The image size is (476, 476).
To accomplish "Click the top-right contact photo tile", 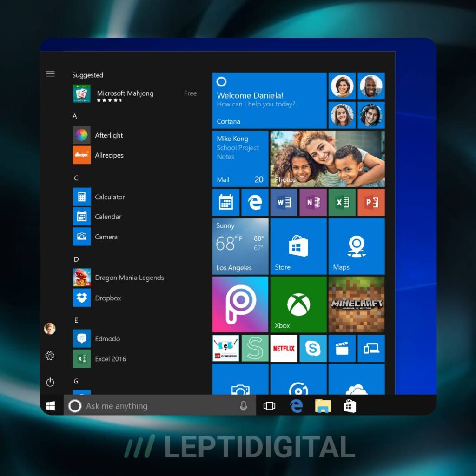I will [x=371, y=86].
